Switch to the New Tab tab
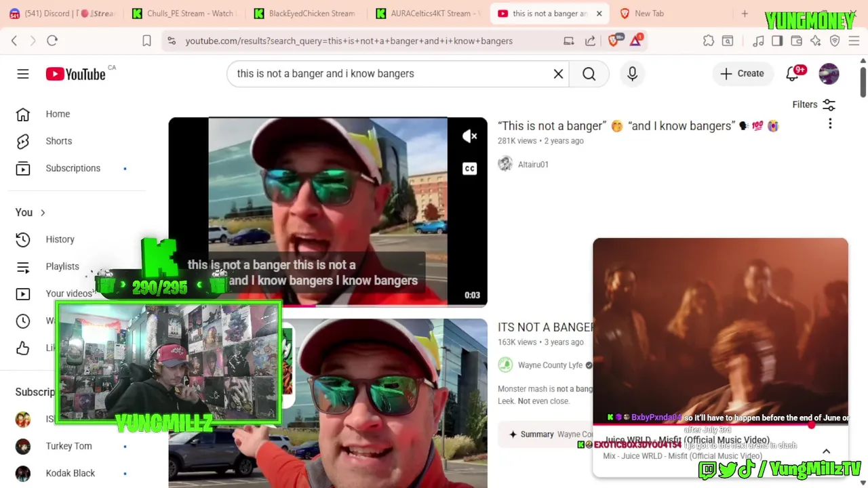 click(642, 14)
